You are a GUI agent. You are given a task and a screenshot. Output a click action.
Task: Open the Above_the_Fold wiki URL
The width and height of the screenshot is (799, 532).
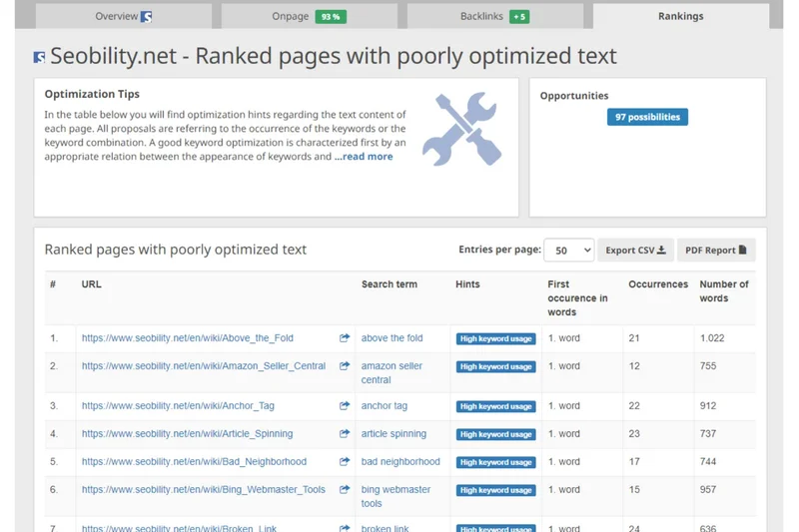(188, 338)
